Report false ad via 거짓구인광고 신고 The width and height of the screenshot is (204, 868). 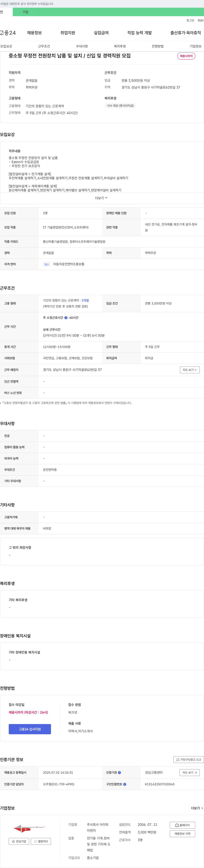188,759
